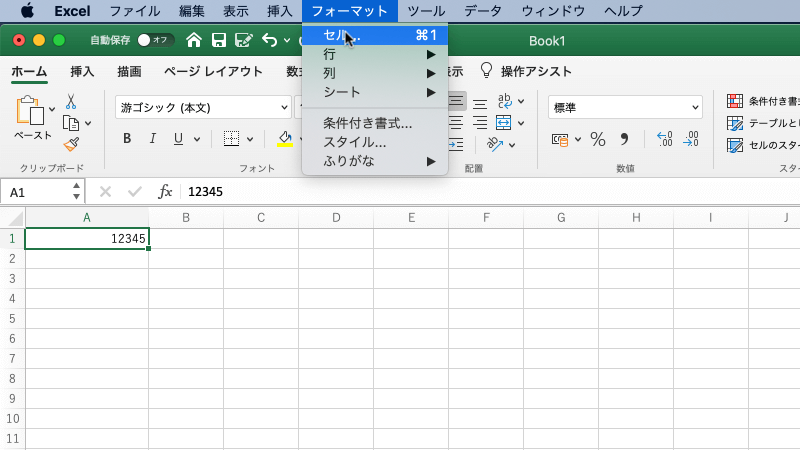Image resolution: width=800 pixels, height=450 pixels.
Task: Click the Wrap Text icon
Action: click(505, 101)
